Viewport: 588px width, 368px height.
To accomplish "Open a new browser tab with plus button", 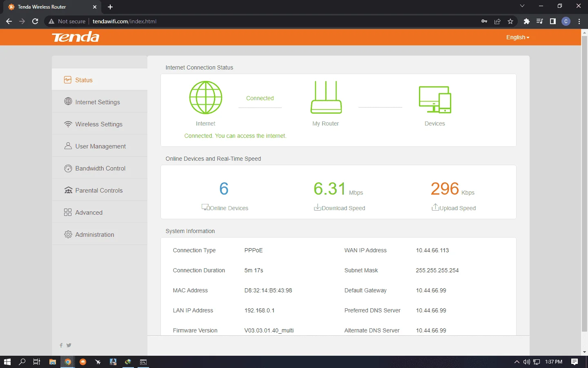I will [x=110, y=7].
